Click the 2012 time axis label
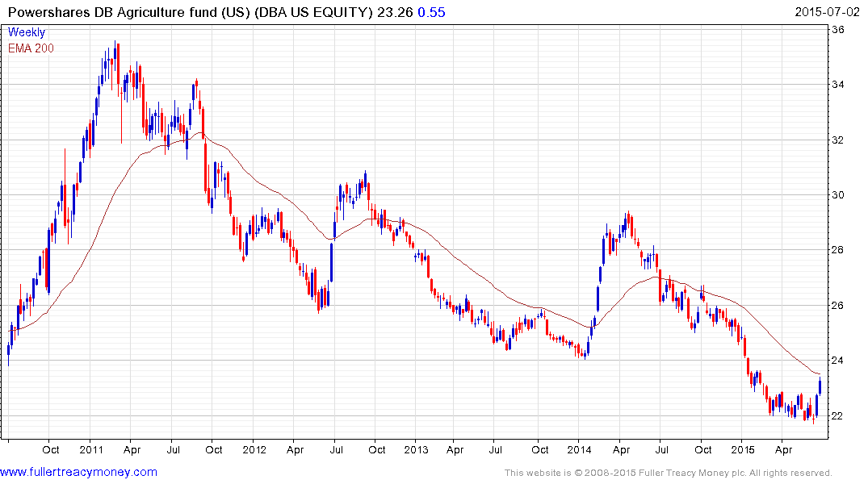This screenshot has height=484, width=868. click(x=254, y=449)
